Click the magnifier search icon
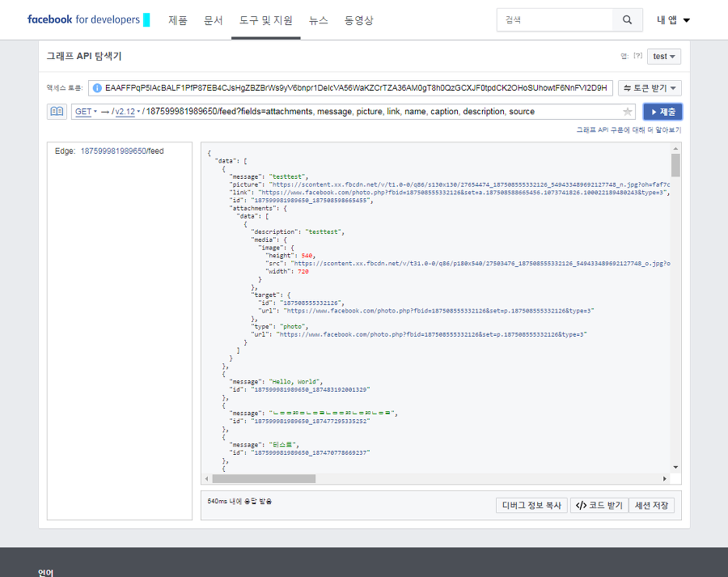The image size is (728, 577). click(627, 20)
